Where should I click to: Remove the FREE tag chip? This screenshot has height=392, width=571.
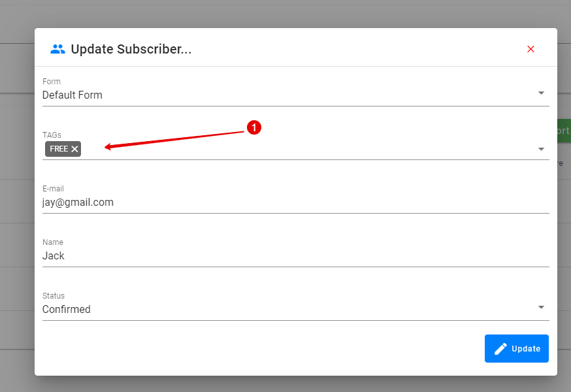[x=74, y=149]
